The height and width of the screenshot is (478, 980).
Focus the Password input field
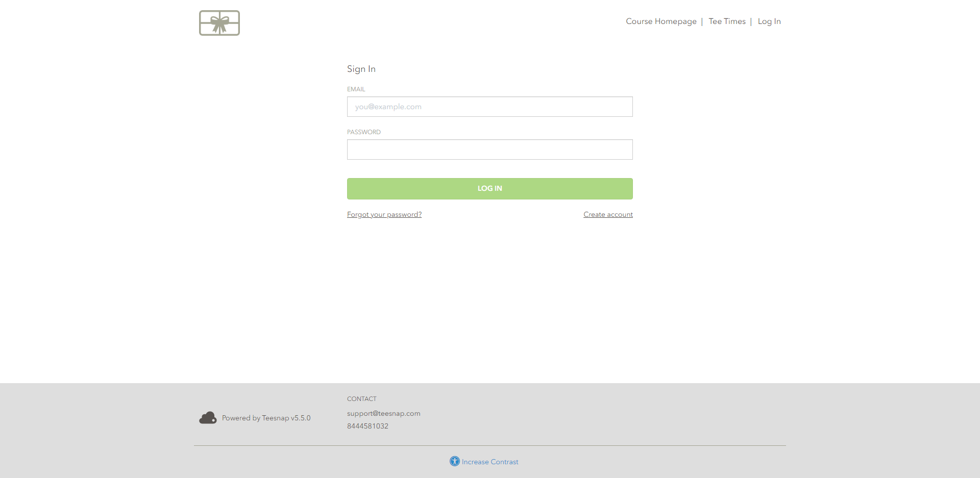490,149
